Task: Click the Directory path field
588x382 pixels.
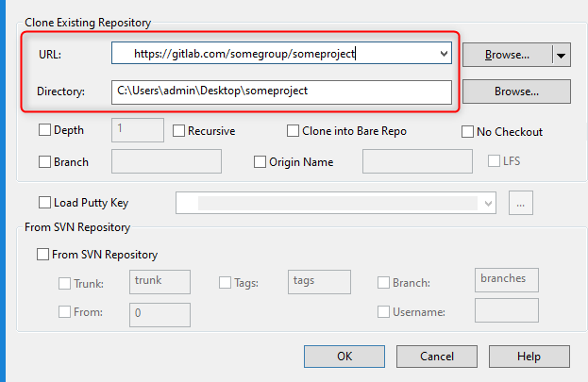Action: point(281,91)
